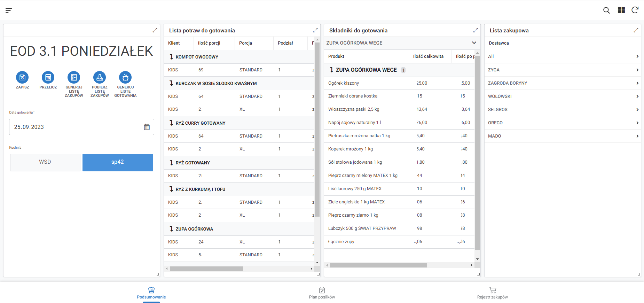The width and height of the screenshot is (644, 303).
Task: Expand the SELGROS supplier row
Action: (563, 110)
